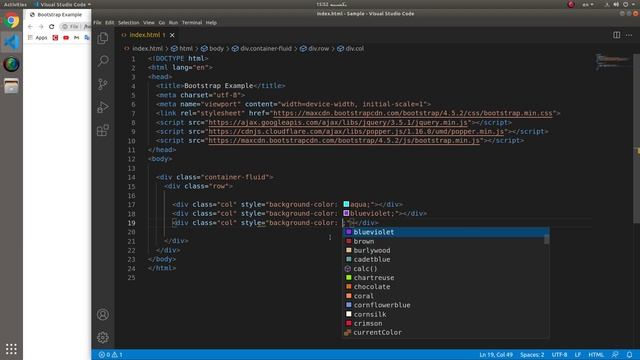Reload the page in the Chrome window

51,27
